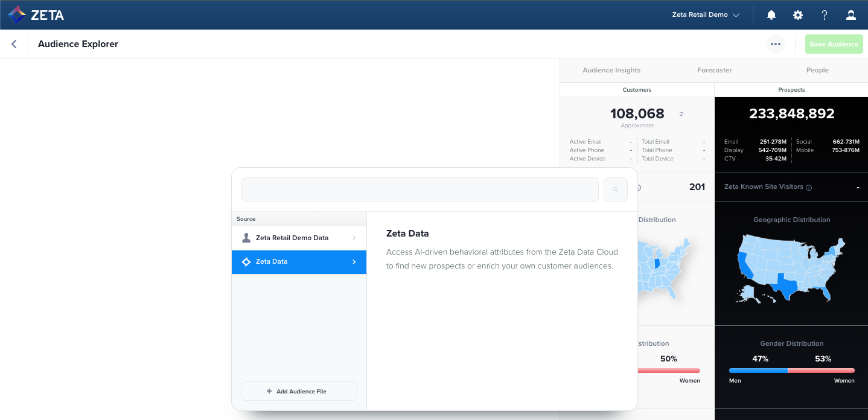
Task: Focus the attribute search input field
Action: (420, 189)
